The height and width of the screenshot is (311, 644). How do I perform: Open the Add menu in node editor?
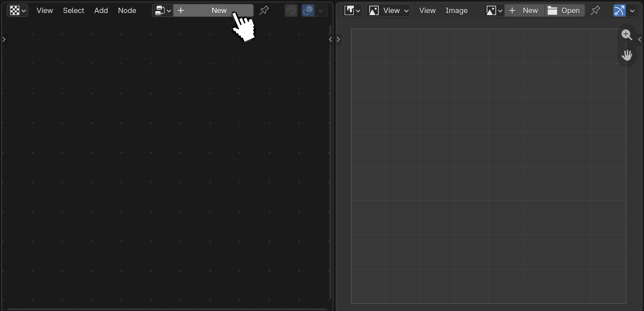click(101, 11)
